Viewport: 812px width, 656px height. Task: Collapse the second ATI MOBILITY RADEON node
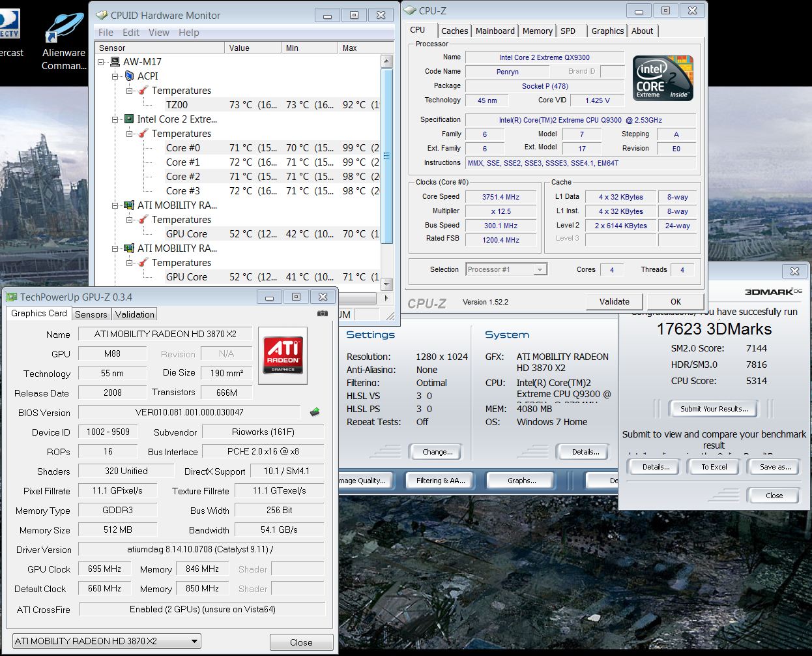(x=115, y=248)
